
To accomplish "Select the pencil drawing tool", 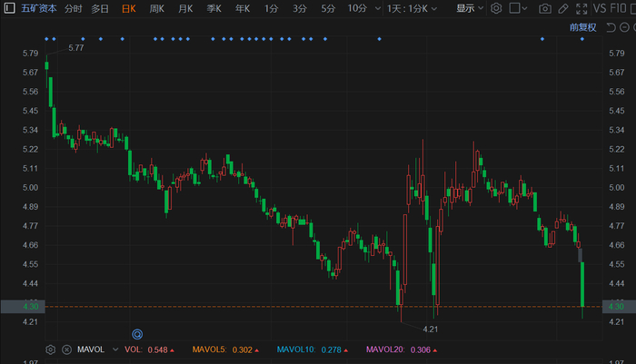I will point(563,8).
